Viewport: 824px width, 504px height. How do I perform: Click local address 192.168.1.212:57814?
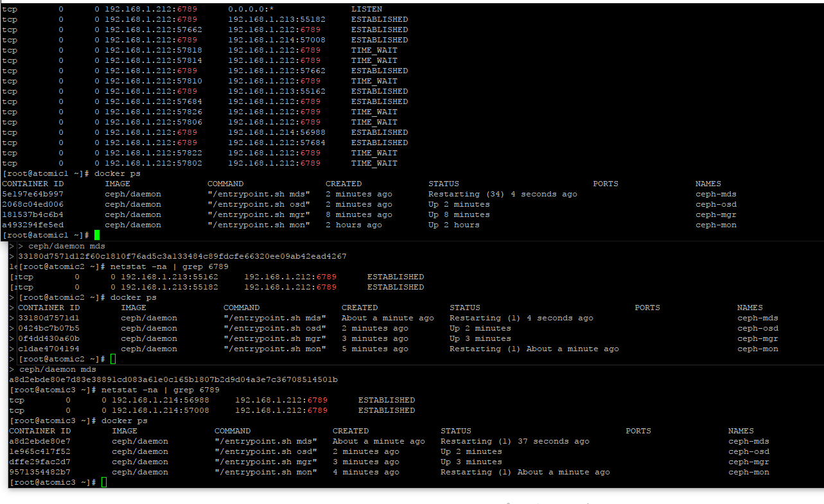[x=153, y=60]
